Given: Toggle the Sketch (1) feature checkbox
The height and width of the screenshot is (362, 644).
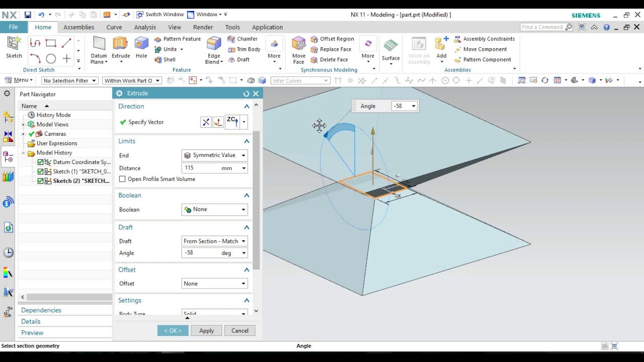Looking at the screenshot, I should pyautogui.click(x=41, y=171).
